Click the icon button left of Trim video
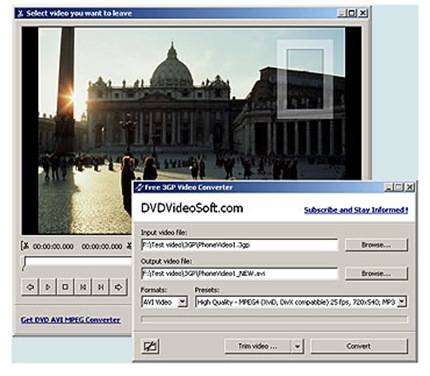 (150, 346)
